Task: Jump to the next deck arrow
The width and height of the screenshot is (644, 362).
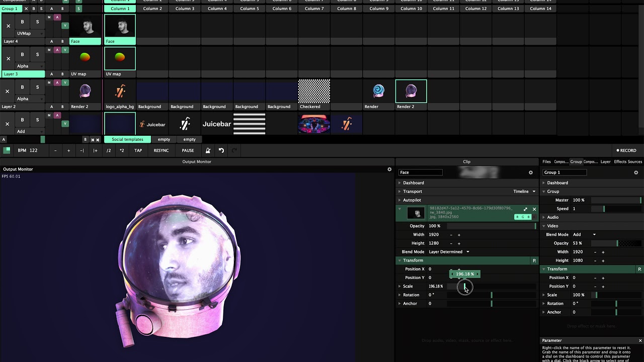Action: [98, 139]
